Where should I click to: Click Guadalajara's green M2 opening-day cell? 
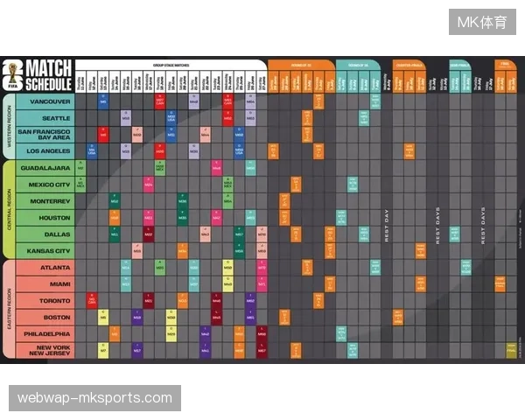click(x=80, y=168)
